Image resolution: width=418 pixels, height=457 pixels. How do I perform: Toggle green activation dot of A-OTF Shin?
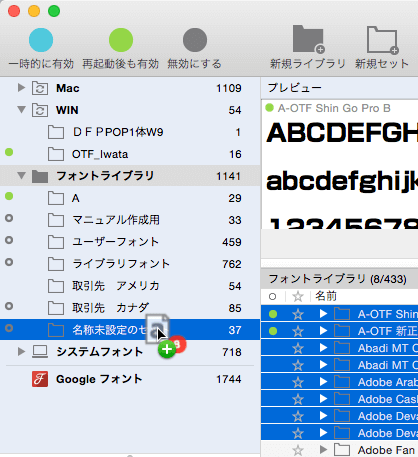(x=273, y=314)
